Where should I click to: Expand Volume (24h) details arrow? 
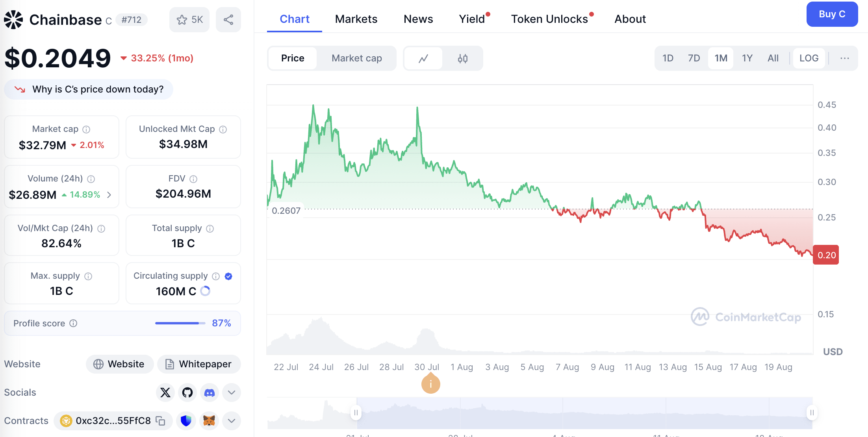click(x=109, y=195)
